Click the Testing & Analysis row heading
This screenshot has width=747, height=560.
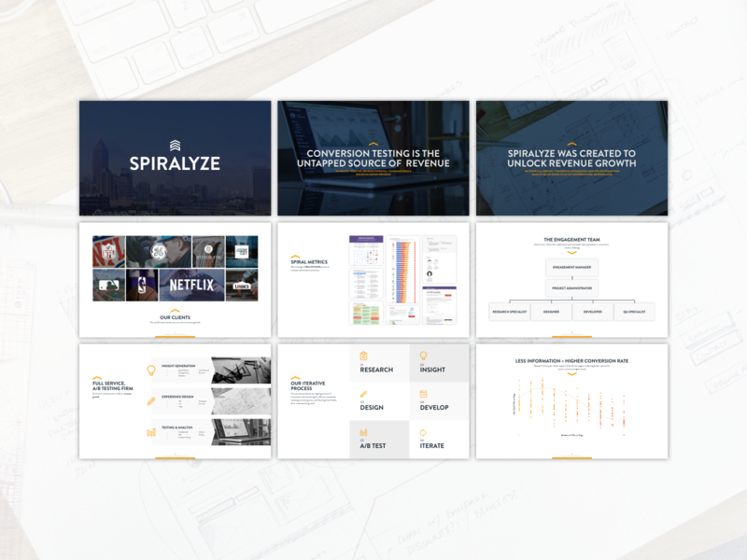coord(176,427)
